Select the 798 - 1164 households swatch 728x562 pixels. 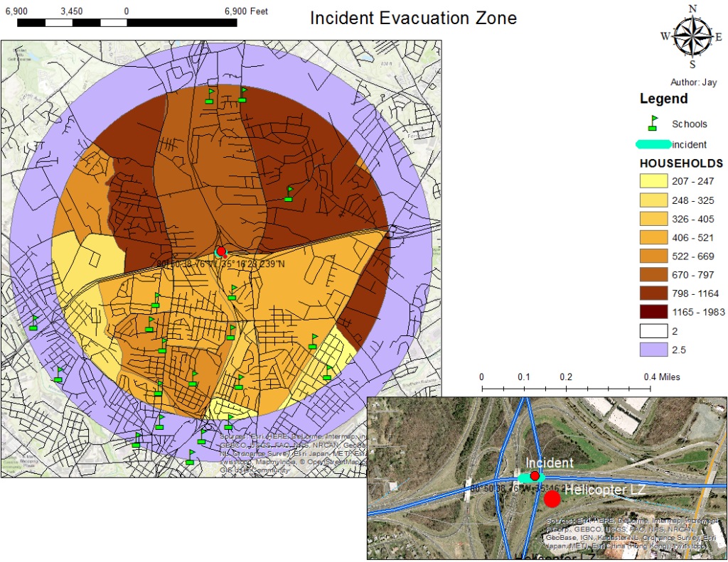tap(654, 293)
